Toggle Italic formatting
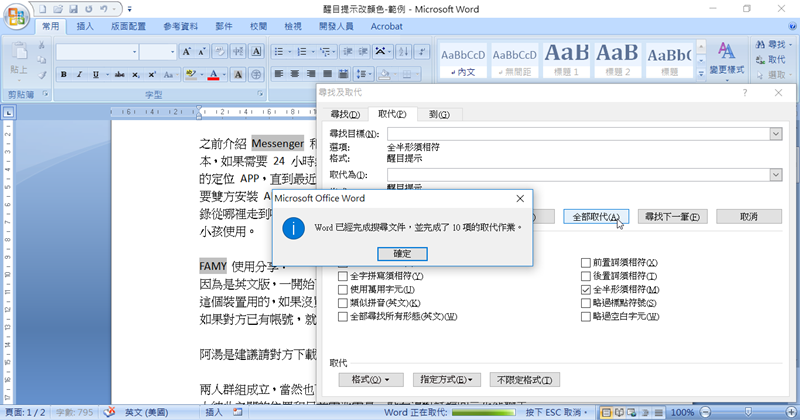Viewport: 800px width, 420px height. (x=79, y=75)
